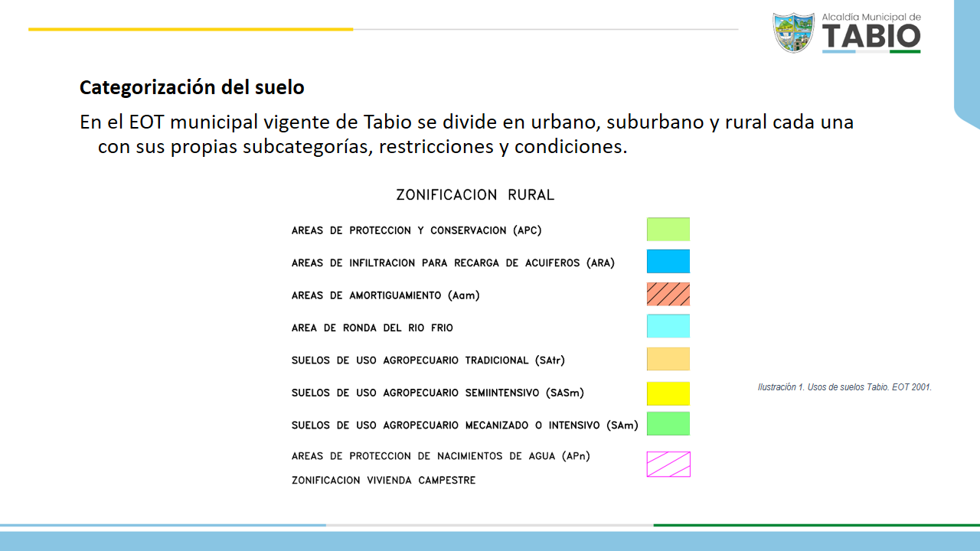Click the 'Areas de amortiguamiento (Aam)' label

385,295
